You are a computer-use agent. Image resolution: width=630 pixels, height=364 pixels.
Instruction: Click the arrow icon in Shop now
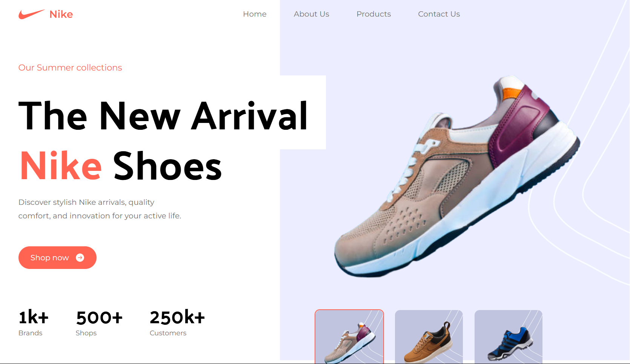(80, 258)
